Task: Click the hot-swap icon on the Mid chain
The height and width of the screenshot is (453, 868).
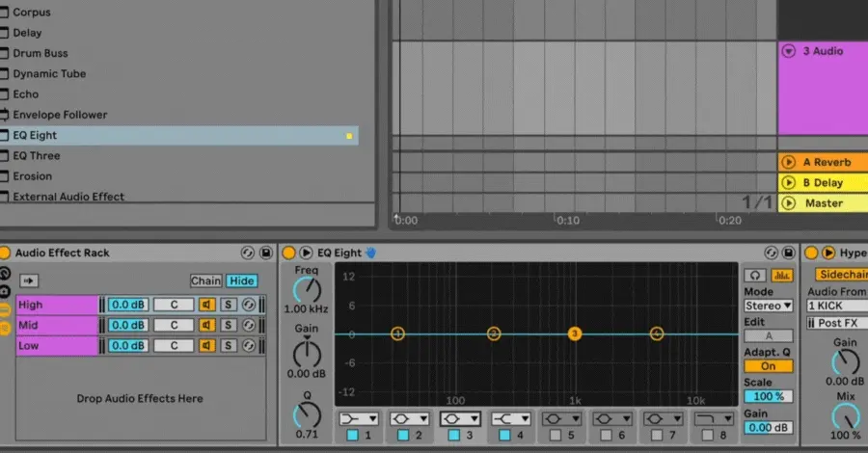Action: (x=249, y=325)
